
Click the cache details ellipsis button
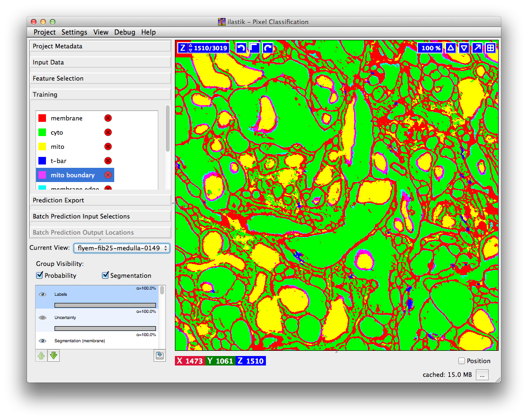point(482,375)
